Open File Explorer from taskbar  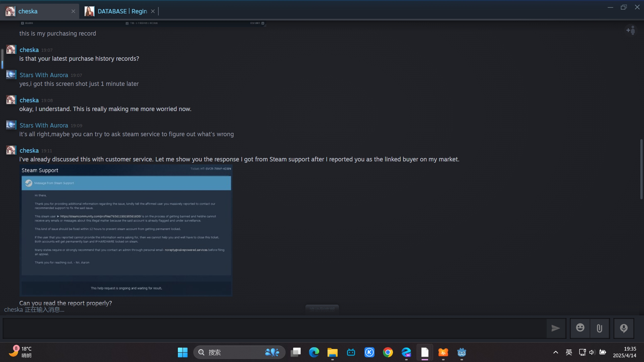point(333,352)
